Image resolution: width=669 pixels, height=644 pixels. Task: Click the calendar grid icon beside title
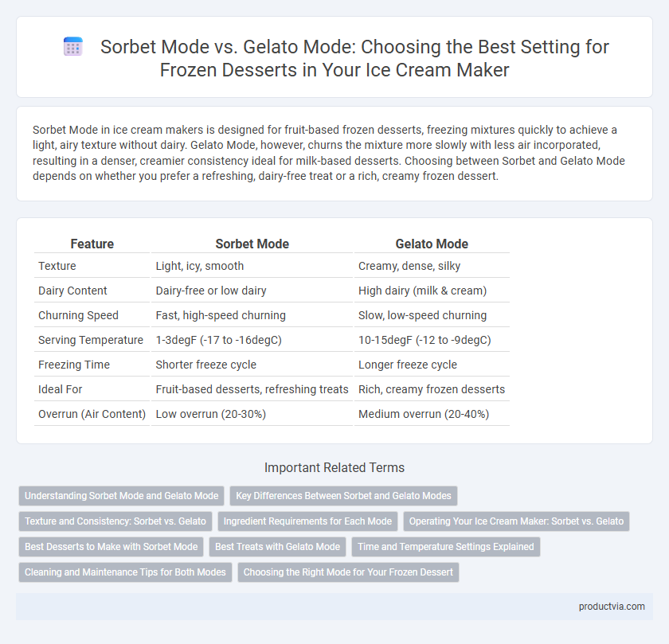click(73, 46)
